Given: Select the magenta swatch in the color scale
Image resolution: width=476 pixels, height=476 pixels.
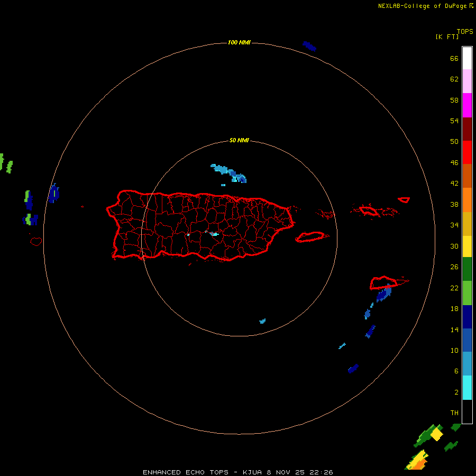Looking at the screenshot, I should click(x=467, y=105).
